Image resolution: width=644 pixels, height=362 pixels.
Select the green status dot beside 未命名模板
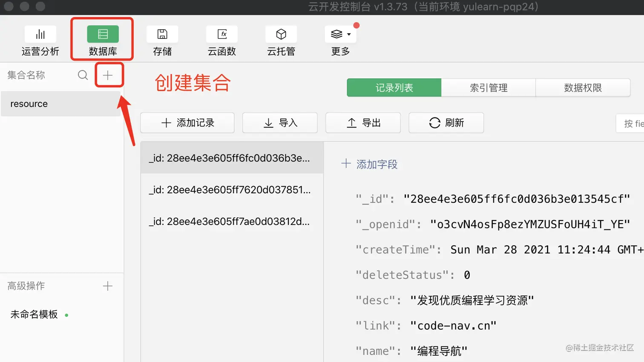pyautogui.click(x=66, y=315)
